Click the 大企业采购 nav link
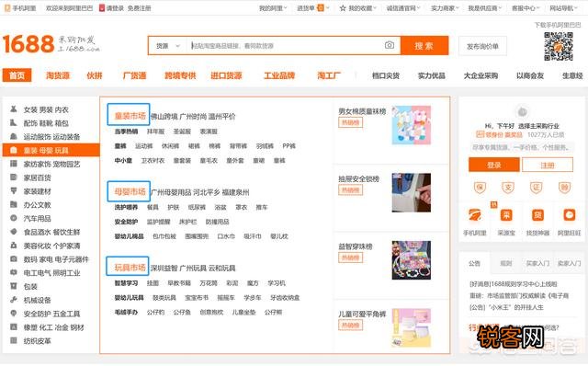The image size is (588, 366). [x=481, y=75]
